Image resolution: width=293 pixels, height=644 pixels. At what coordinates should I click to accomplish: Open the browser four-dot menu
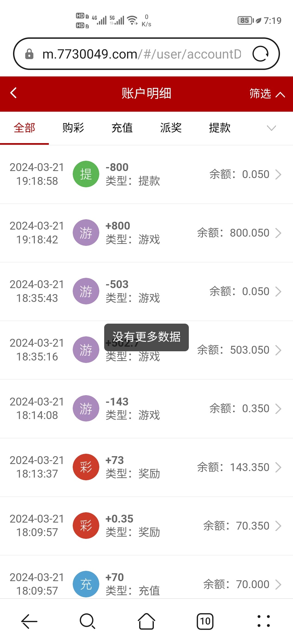(263, 621)
